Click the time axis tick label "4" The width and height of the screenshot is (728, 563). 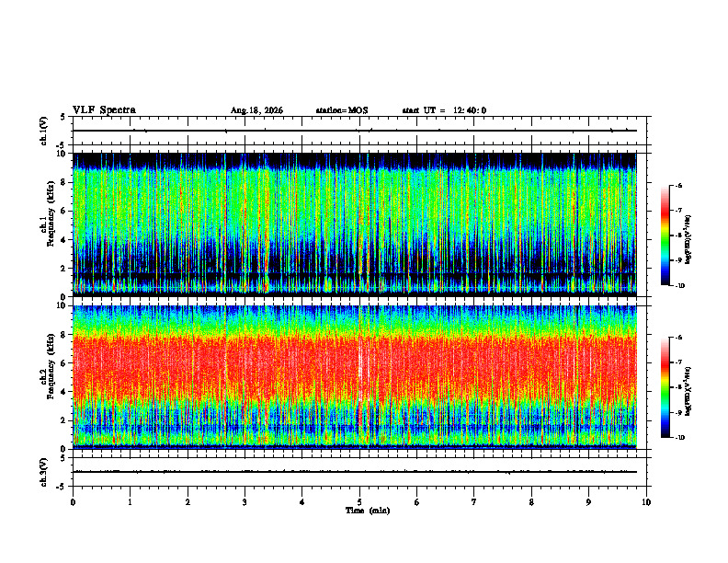[x=302, y=502]
